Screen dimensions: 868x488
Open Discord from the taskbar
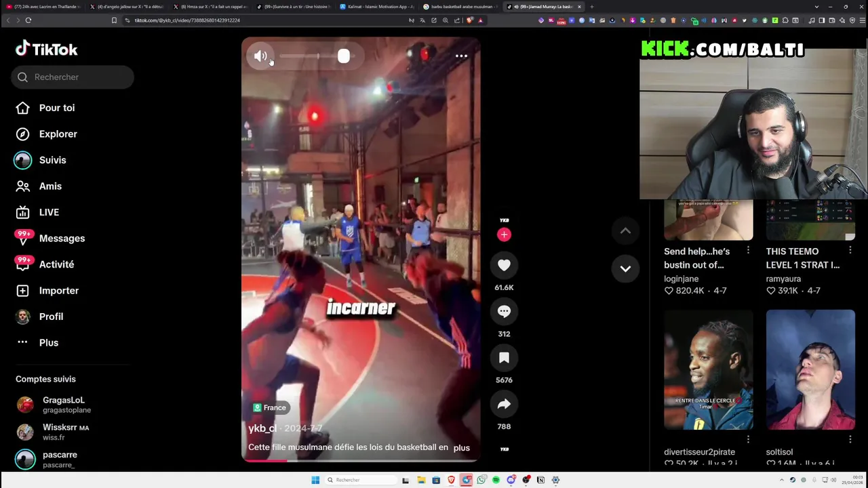511,480
